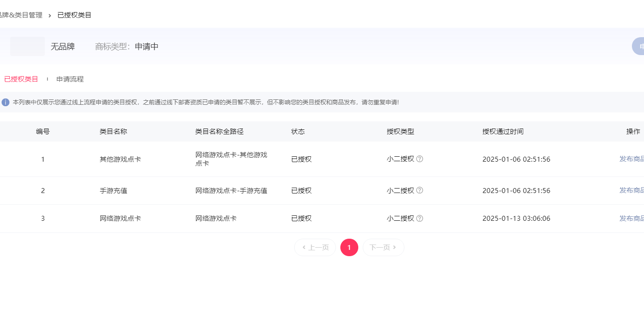Click the 授权通过时间 column header
This screenshot has height=309, width=644.
pos(503,132)
